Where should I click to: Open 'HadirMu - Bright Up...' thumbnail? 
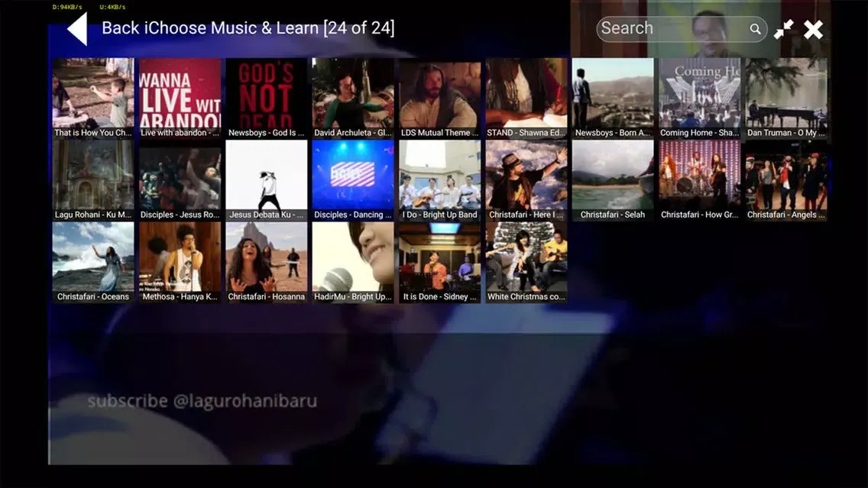(x=353, y=262)
